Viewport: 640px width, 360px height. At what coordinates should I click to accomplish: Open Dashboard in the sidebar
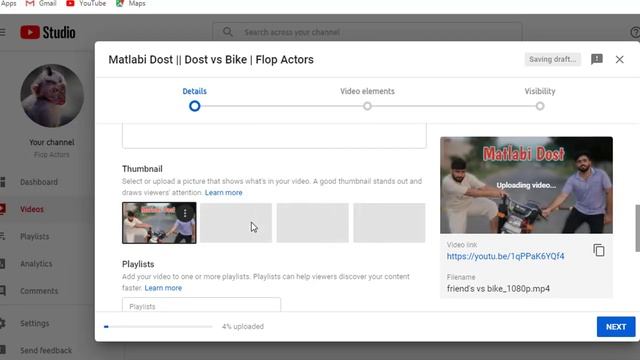(x=39, y=182)
